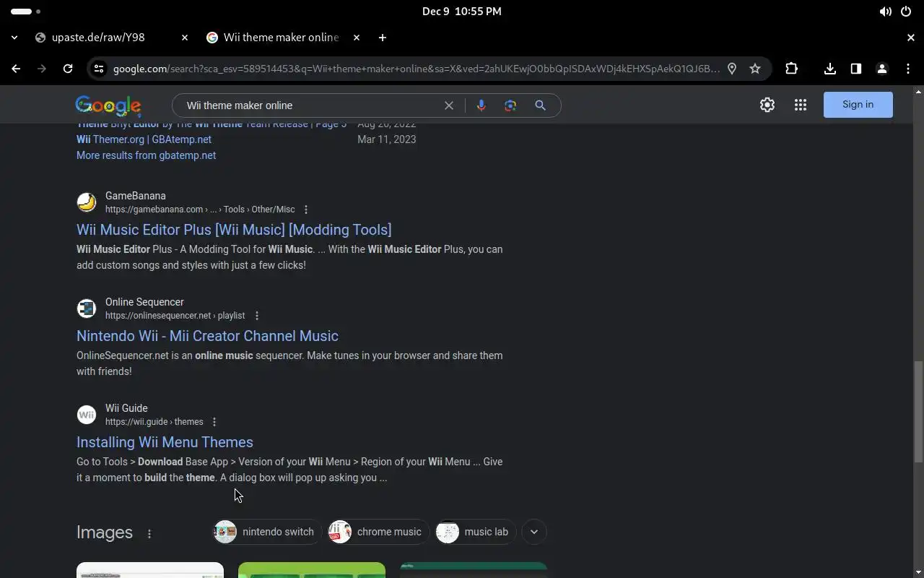Open the clock and calendar menu

pos(462,12)
